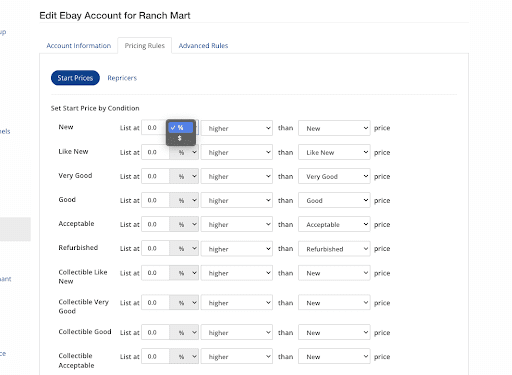Switch to the Repricers section
The height and width of the screenshot is (375, 512).
[122, 78]
